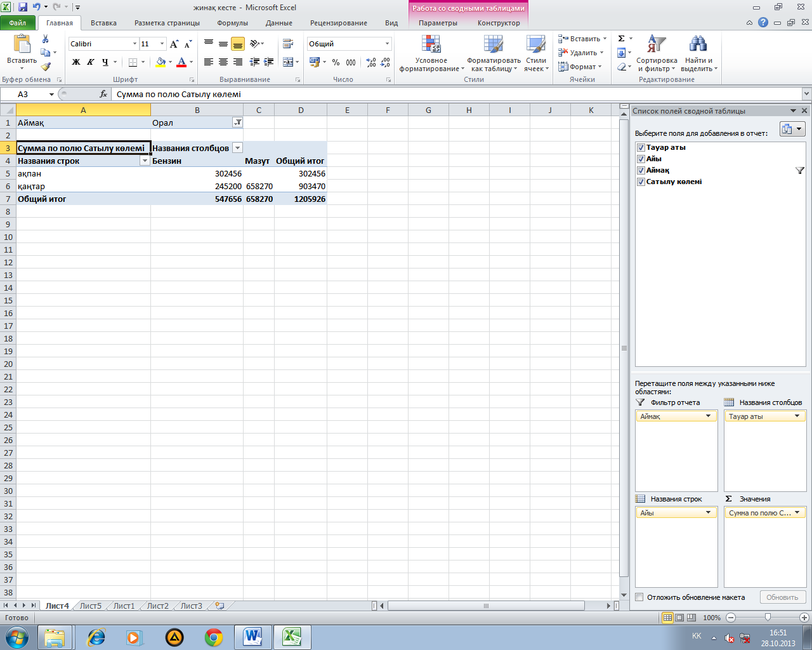The width and height of the screenshot is (812, 650).
Task: Click the AutoSum sigma icon
Action: click(622, 39)
